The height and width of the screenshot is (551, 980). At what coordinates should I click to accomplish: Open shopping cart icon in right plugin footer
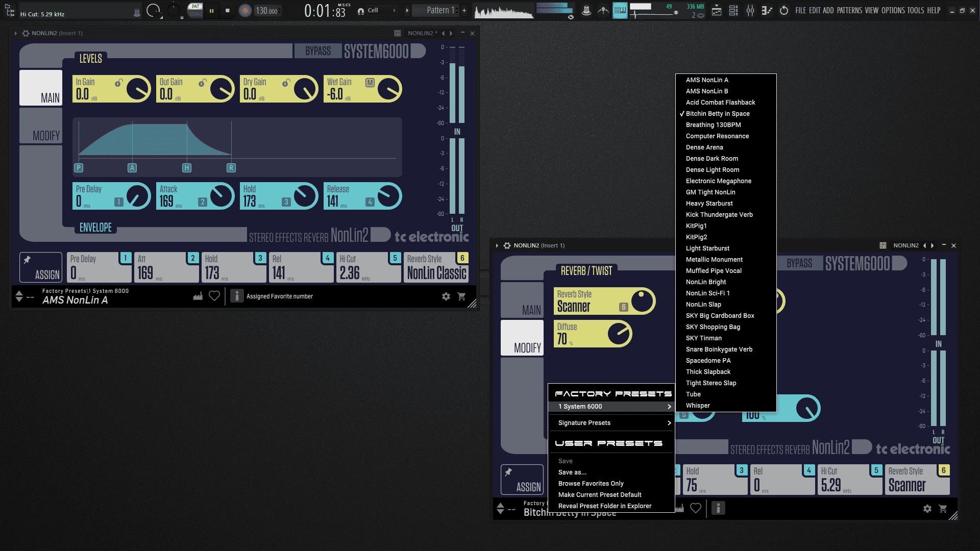[x=943, y=509]
